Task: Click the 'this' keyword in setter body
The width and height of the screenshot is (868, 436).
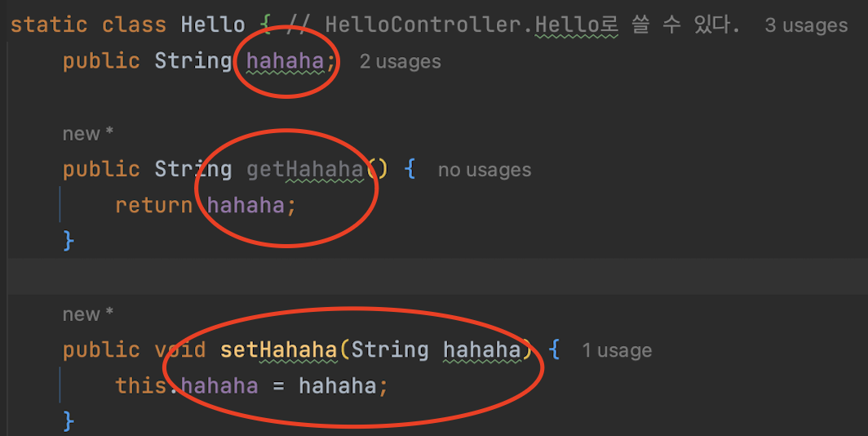Action: point(140,385)
